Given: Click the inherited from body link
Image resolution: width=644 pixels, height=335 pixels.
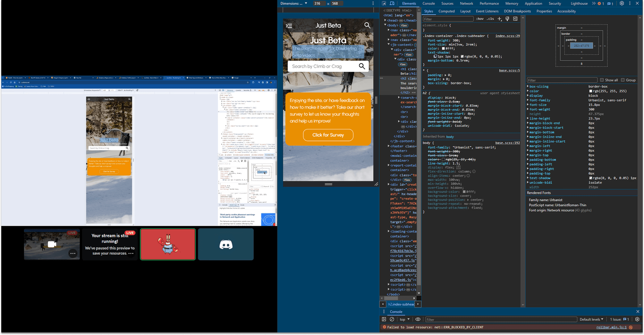Looking at the screenshot, I should (x=450, y=137).
